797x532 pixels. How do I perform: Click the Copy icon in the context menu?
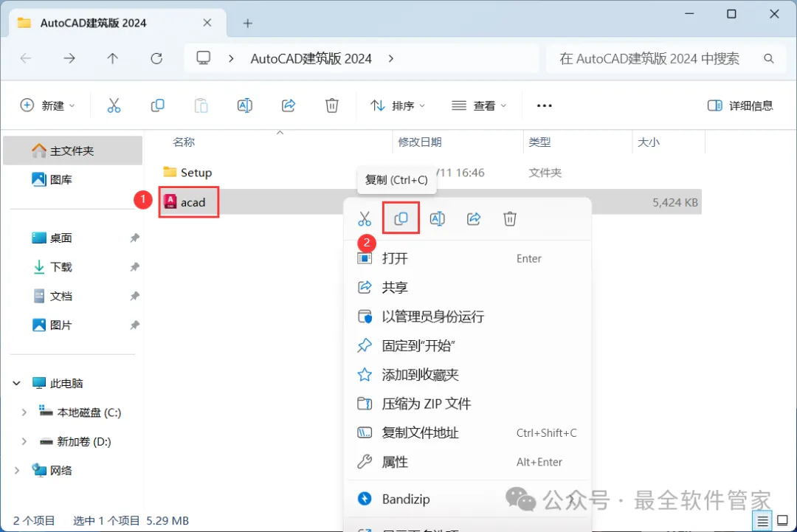[x=401, y=218]
